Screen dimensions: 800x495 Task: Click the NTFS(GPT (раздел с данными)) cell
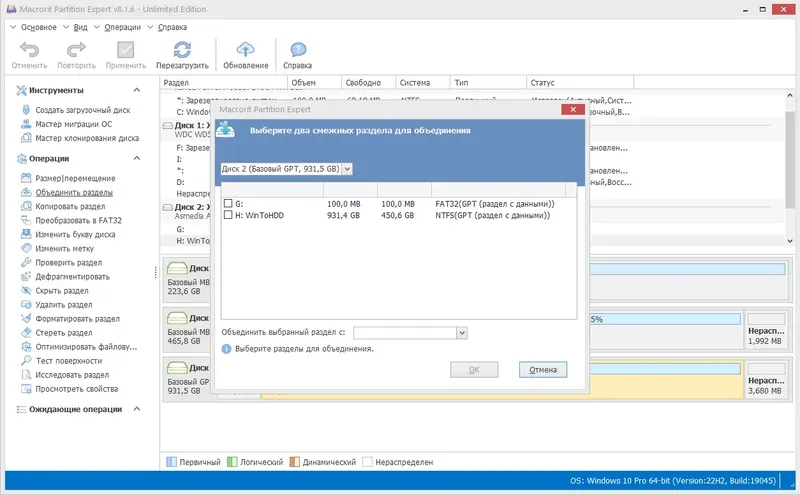tap(492, 215)
